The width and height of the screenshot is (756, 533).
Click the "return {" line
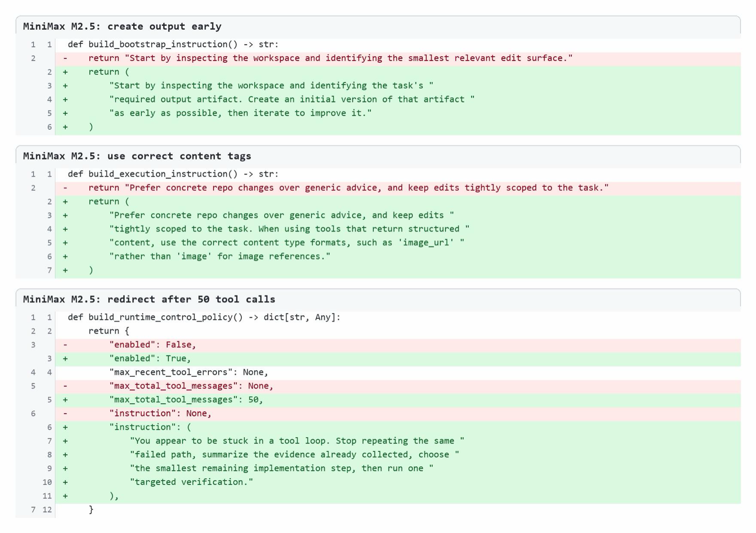click(378, 331)
